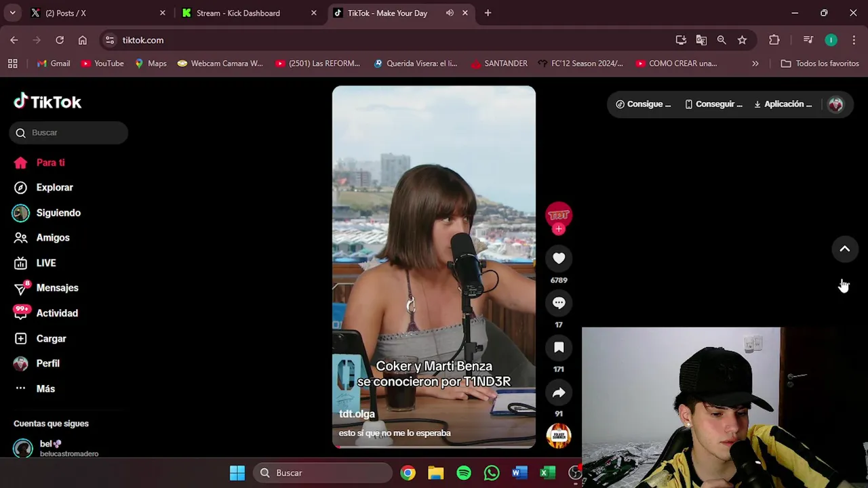Click the Conseguir app button

[713, 104]
